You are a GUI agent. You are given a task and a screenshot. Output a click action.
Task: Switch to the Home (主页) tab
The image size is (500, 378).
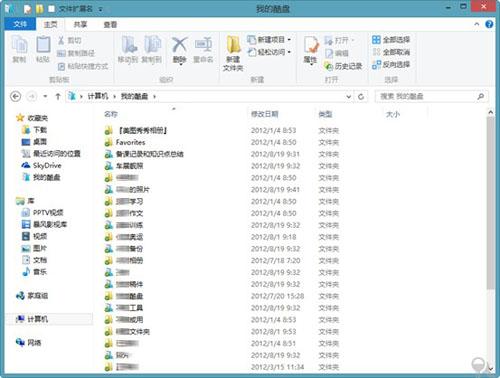[51, 24]
